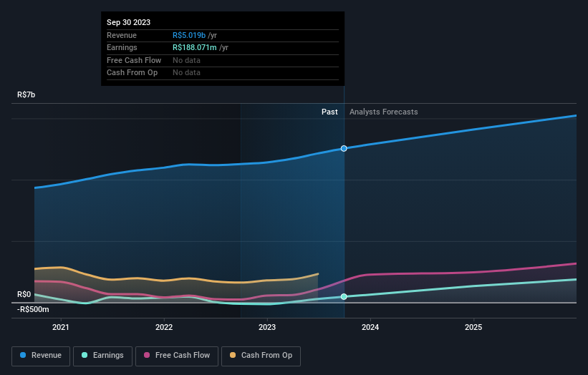Click the -R$500m y-axis label
This screenshot has width=588, height=375.
click(x=33, y=309)
